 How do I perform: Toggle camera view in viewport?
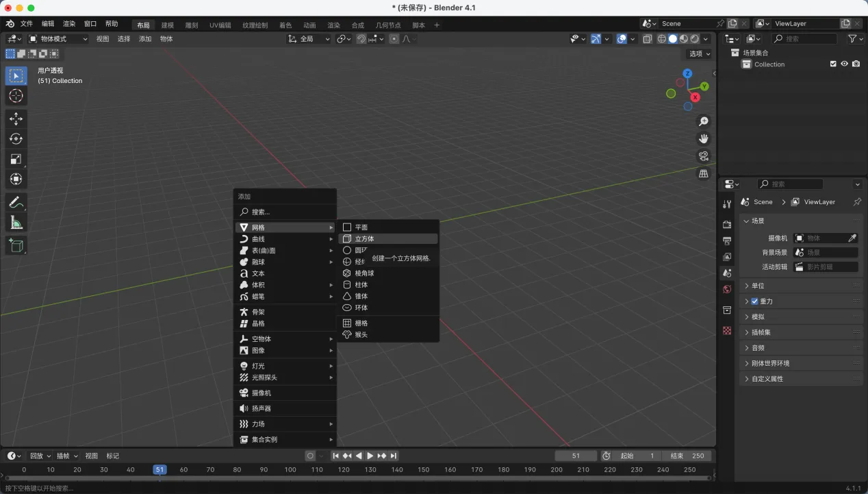coord(703,156)
